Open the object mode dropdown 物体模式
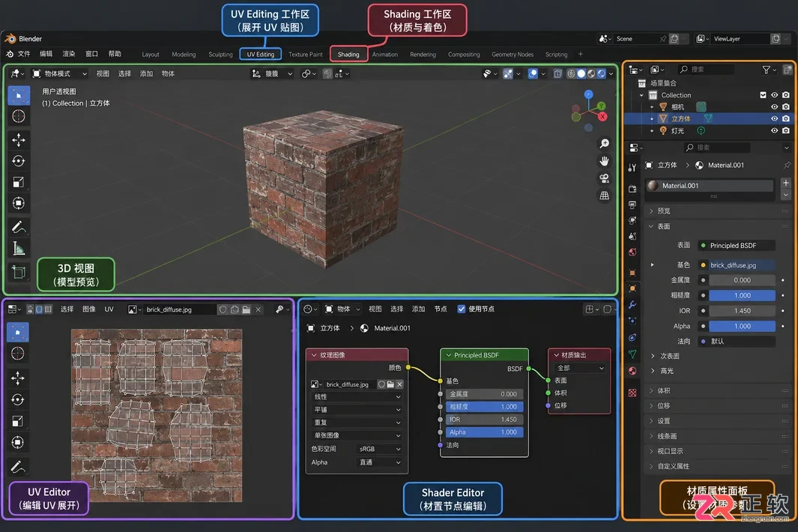Viewport: 798px width, 532px height. coord(60,74)
